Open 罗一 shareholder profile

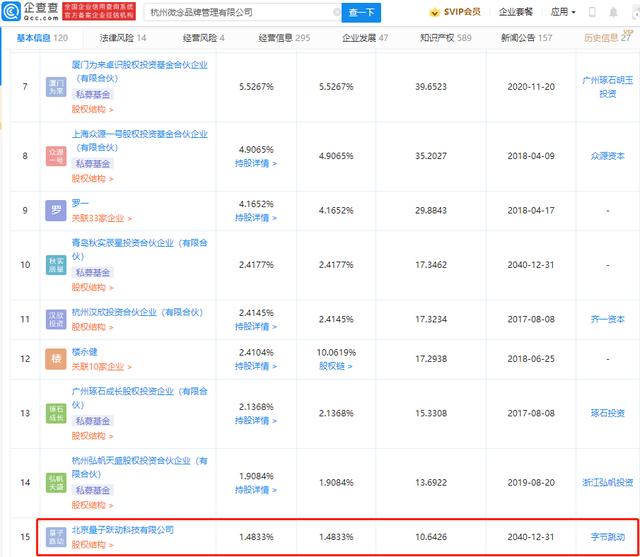pyautogui.click(x=80, y=203)
